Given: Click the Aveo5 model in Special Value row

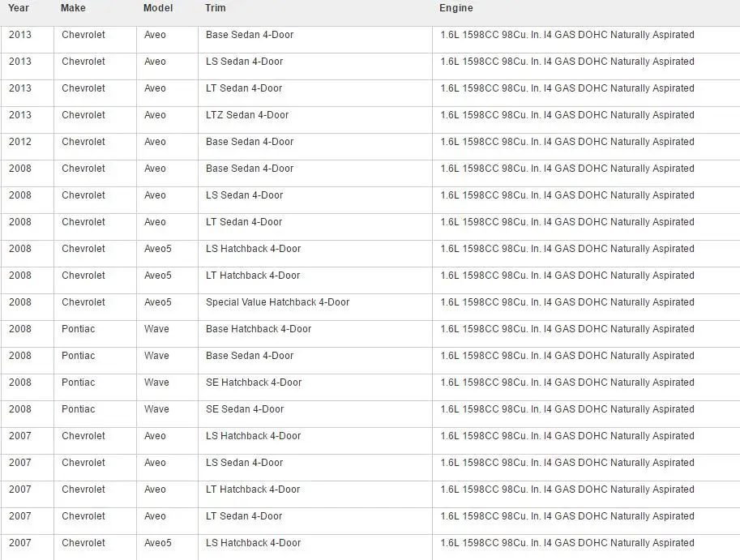Looking at the screenshot, I should [157, 302].
